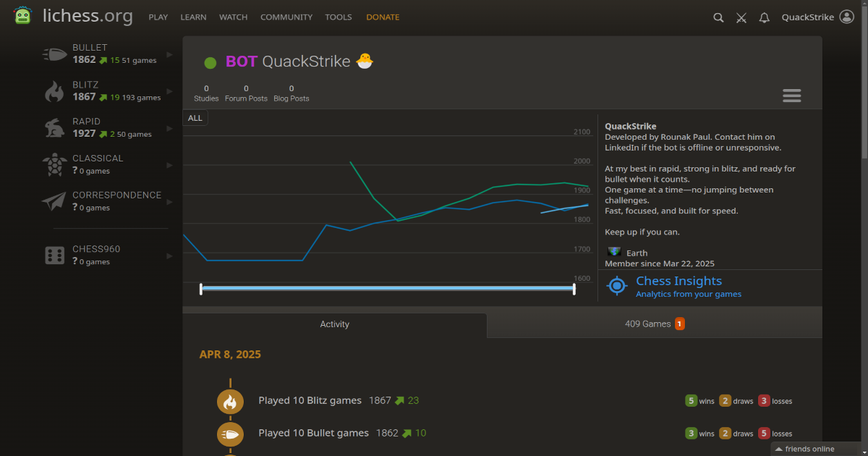
Task: Click the Chess960 dice icon
Action: pos(54,255)
